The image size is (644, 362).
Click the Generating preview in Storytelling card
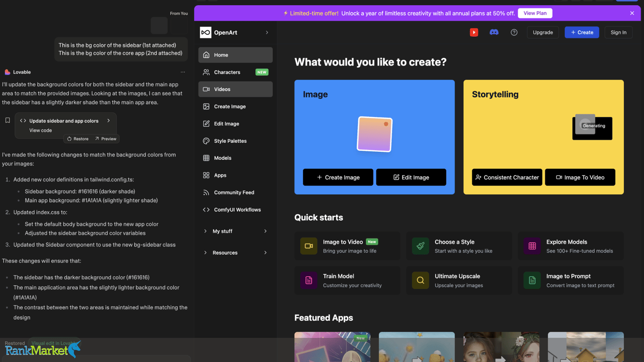click(592, 127)
